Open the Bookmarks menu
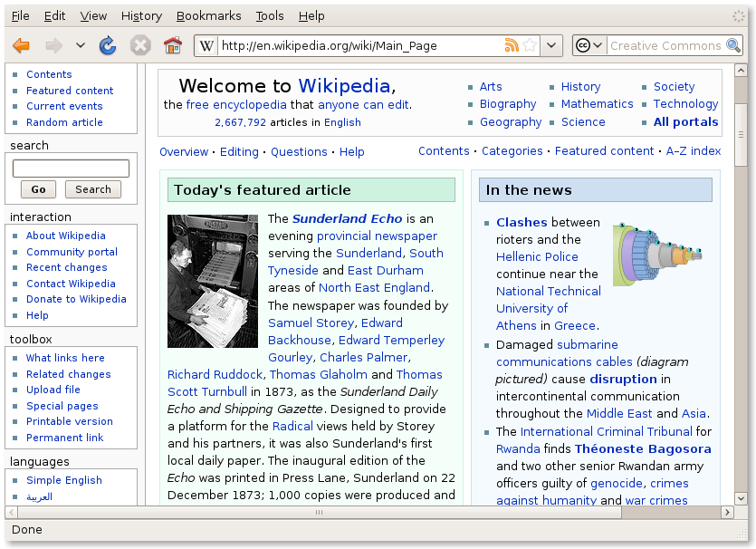756x549 pixels. 209,16
